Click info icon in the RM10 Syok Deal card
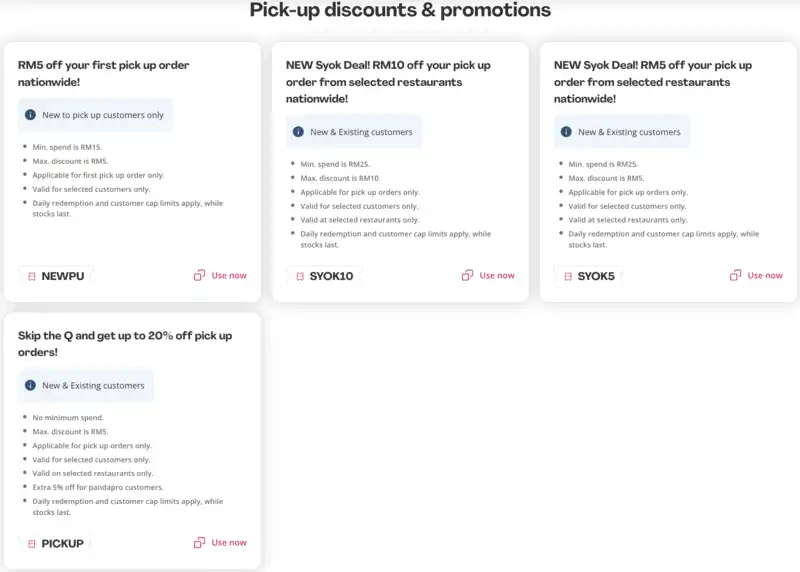 tap(297, 132)
